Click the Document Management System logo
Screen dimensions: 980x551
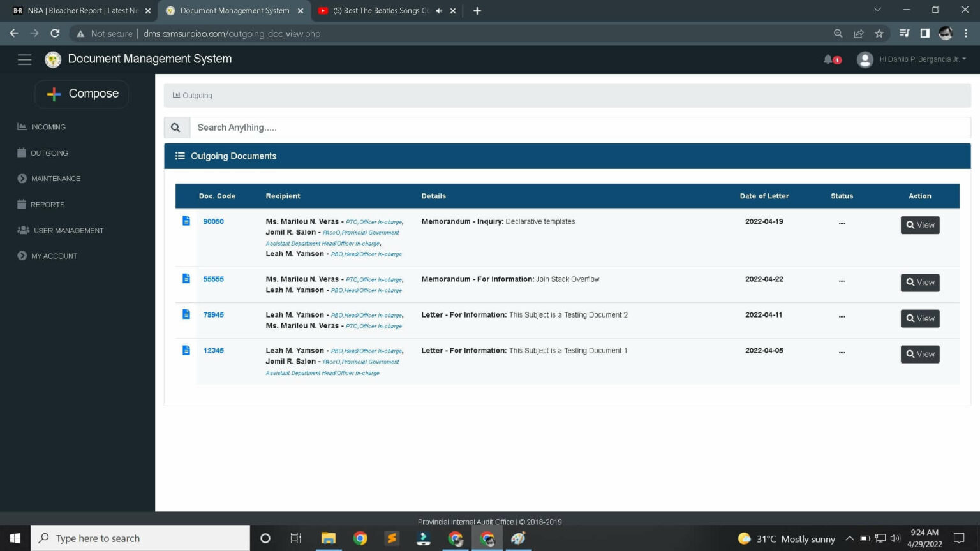(53, 59)
